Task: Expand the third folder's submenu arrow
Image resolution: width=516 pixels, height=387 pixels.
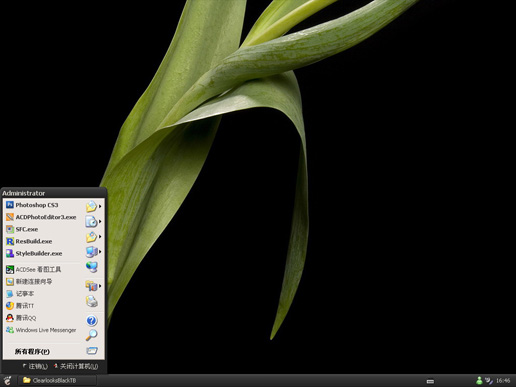Action: 100,236
